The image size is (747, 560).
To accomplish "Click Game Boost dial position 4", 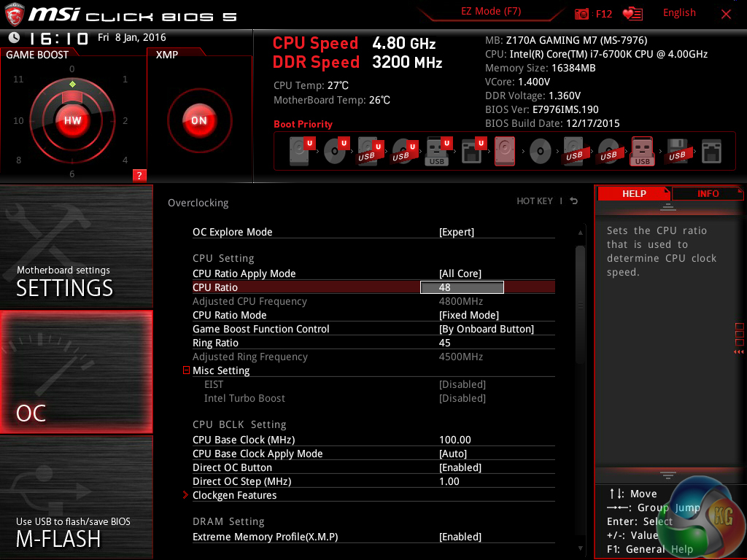I will (x=125, y=160).
